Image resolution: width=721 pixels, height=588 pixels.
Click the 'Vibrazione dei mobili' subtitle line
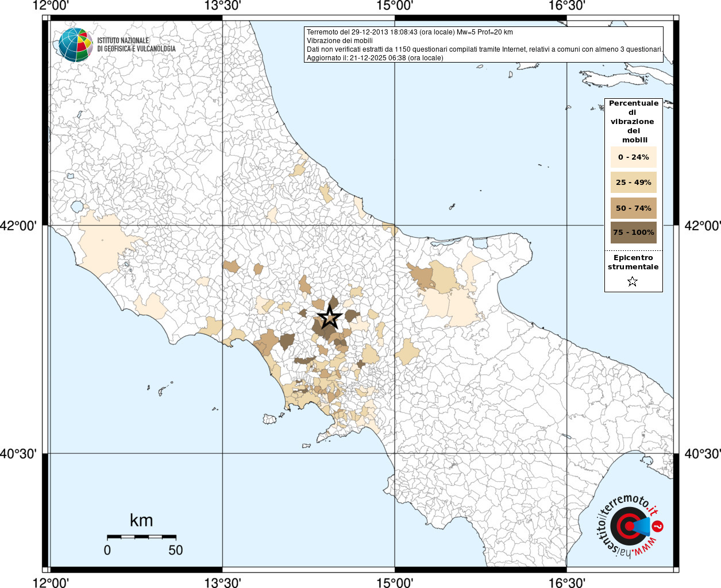340,41
